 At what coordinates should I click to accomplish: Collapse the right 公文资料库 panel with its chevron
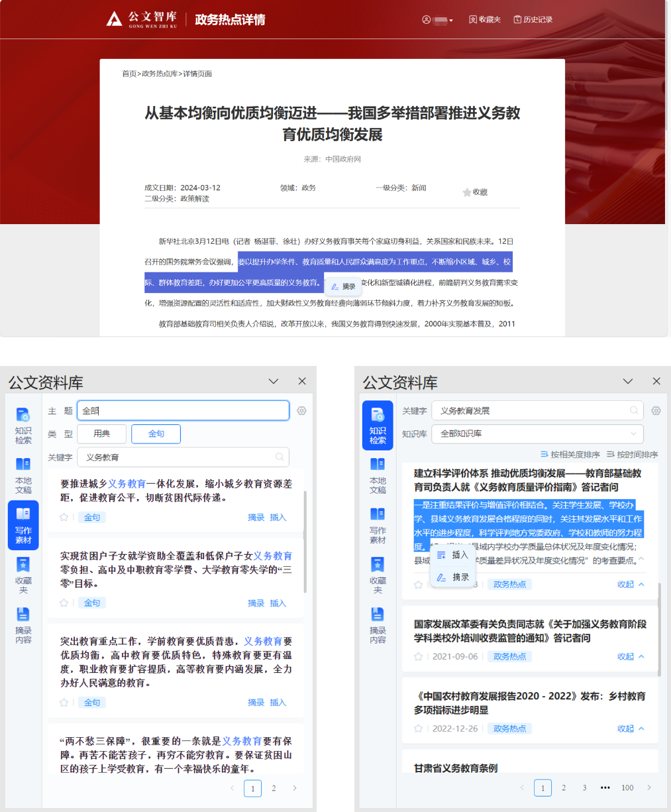628,381
